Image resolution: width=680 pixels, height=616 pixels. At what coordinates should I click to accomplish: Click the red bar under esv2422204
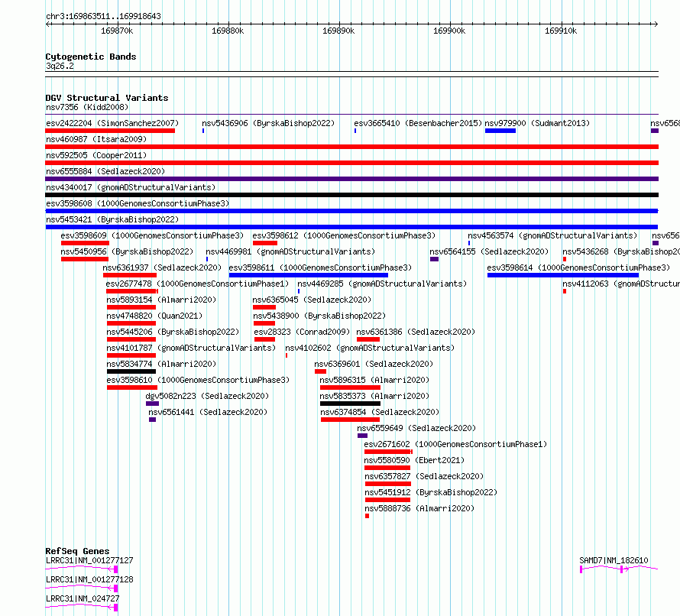click(110, 131)
